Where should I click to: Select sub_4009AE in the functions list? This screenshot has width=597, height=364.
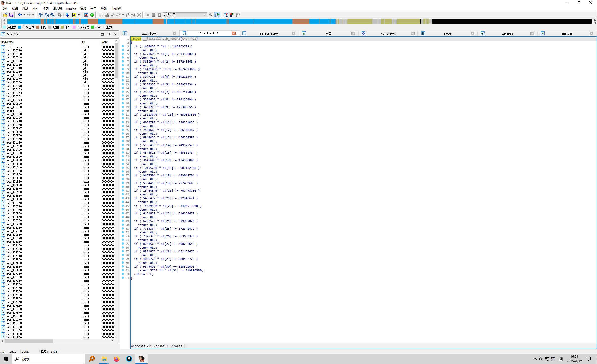[14, 128]
